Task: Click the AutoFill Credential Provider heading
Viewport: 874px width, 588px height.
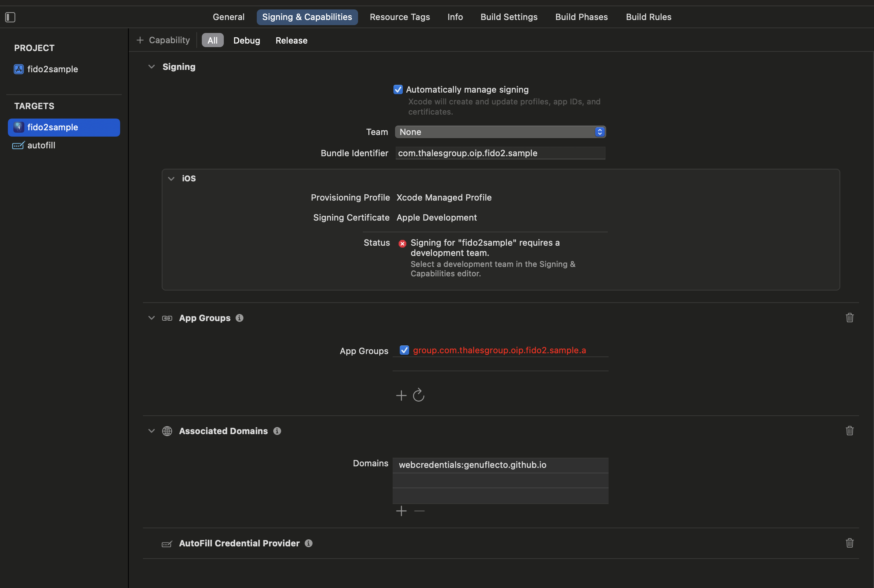Action: 239,543
